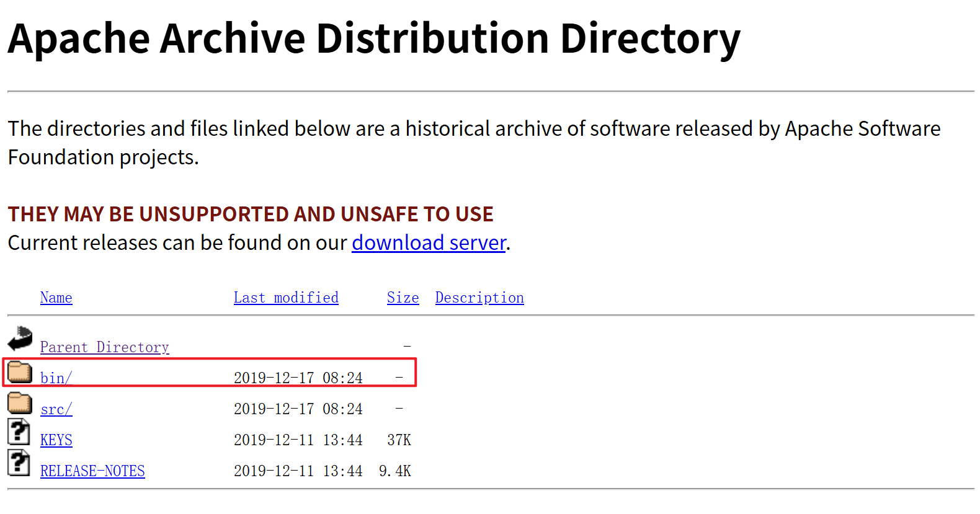Open the download server link

click(x=429, y=242)
